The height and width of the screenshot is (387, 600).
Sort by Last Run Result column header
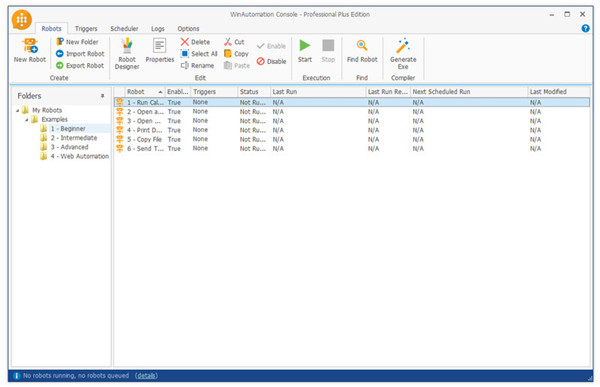[x=388, y=91]
